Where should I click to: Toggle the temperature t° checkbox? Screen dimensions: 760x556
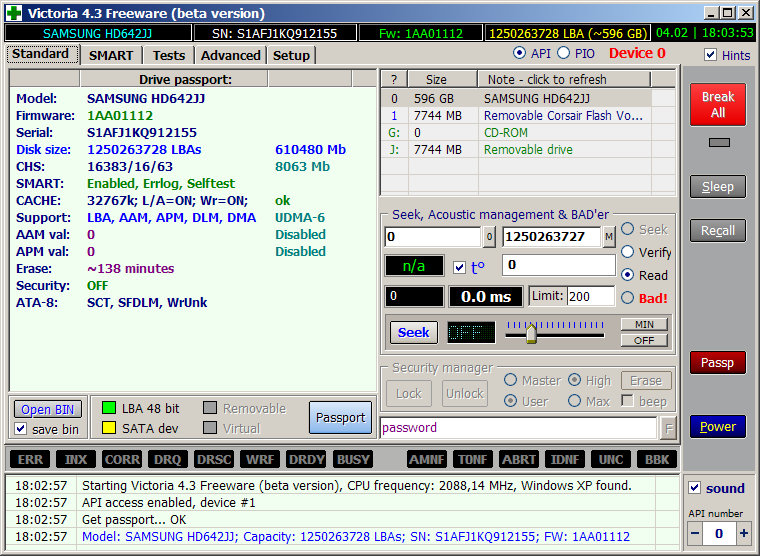click(459, 268)
